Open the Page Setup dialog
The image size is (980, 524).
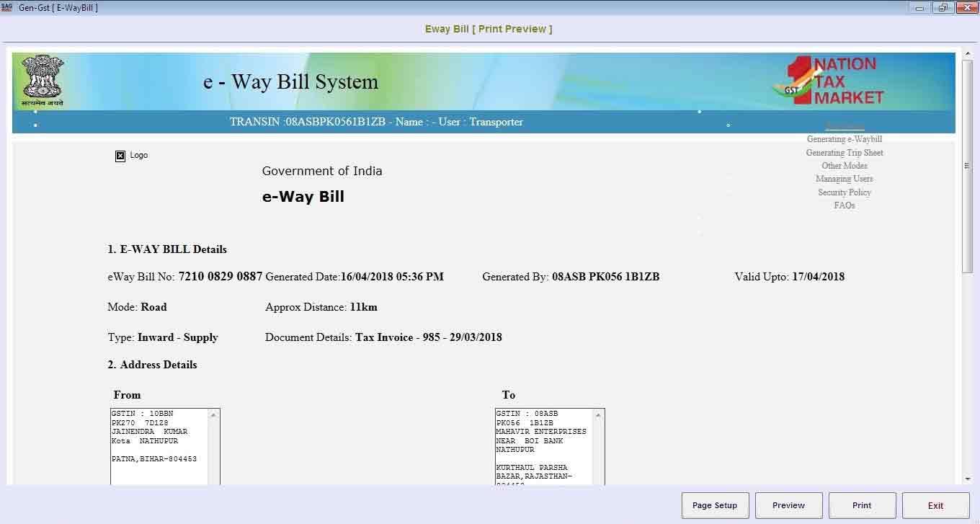click(x=715, y=505)
